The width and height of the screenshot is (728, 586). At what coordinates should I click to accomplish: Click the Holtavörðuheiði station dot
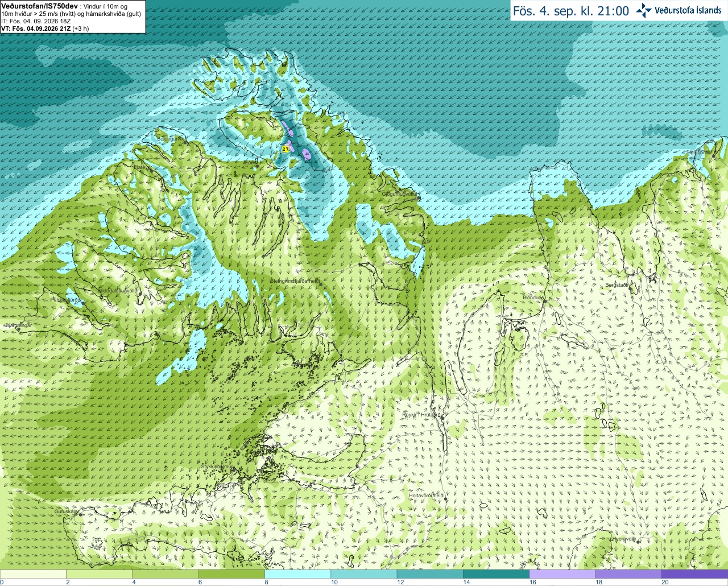click(446, 500)
